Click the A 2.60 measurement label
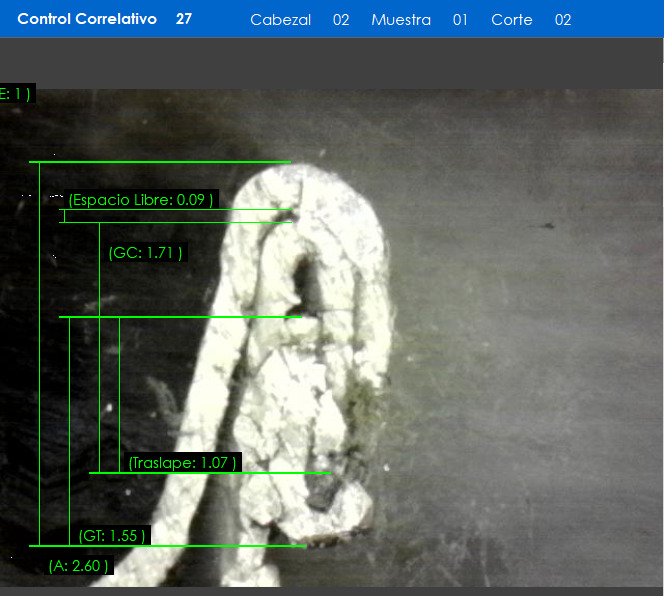 pos(79,566)
